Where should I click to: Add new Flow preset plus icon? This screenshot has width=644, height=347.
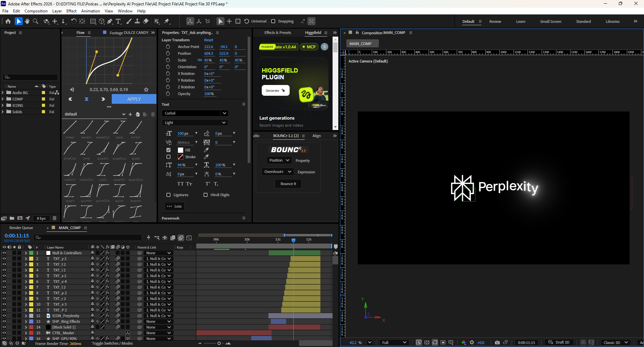point(130,114)
